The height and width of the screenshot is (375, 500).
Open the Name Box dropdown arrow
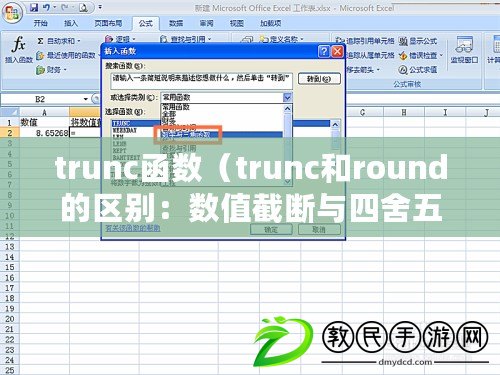pos(86,99)
